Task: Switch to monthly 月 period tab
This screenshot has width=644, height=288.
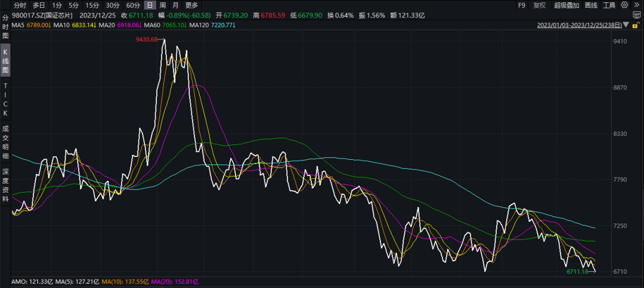Action: tap(175, 5)
